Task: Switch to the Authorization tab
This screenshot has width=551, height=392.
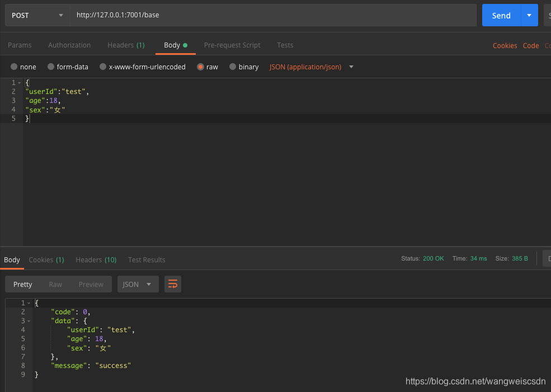Action: (x=69, y=45)
